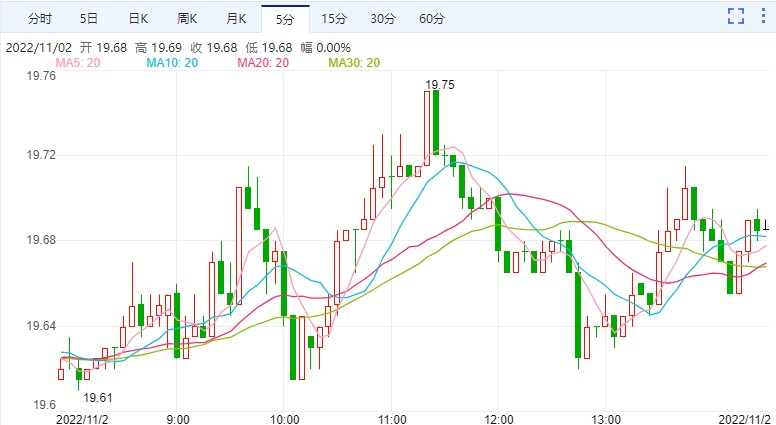Open the 日K chart tab
Viewport: 776px width, 425px height.
[x=138, y=19]
